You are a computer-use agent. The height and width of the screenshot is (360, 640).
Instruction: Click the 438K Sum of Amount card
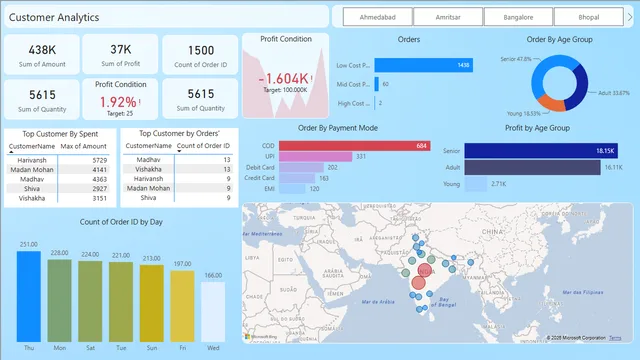pos(42,55)
